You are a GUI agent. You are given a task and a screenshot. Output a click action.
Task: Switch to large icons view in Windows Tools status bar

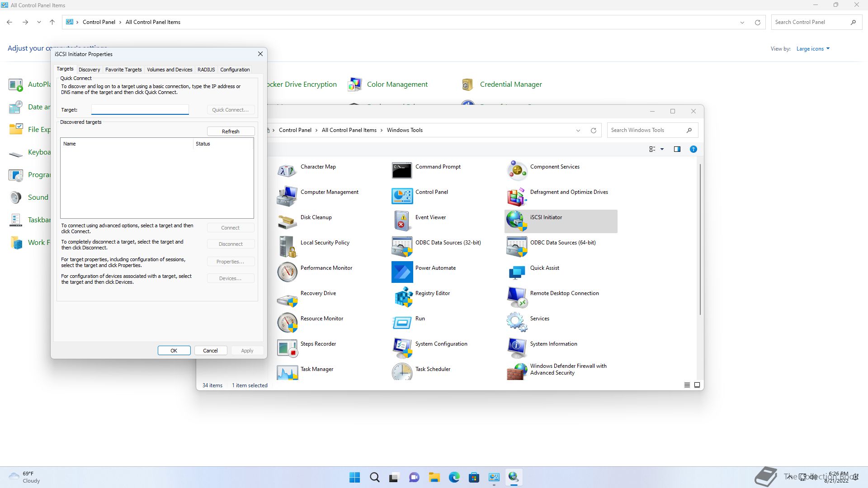click(697, 385)
